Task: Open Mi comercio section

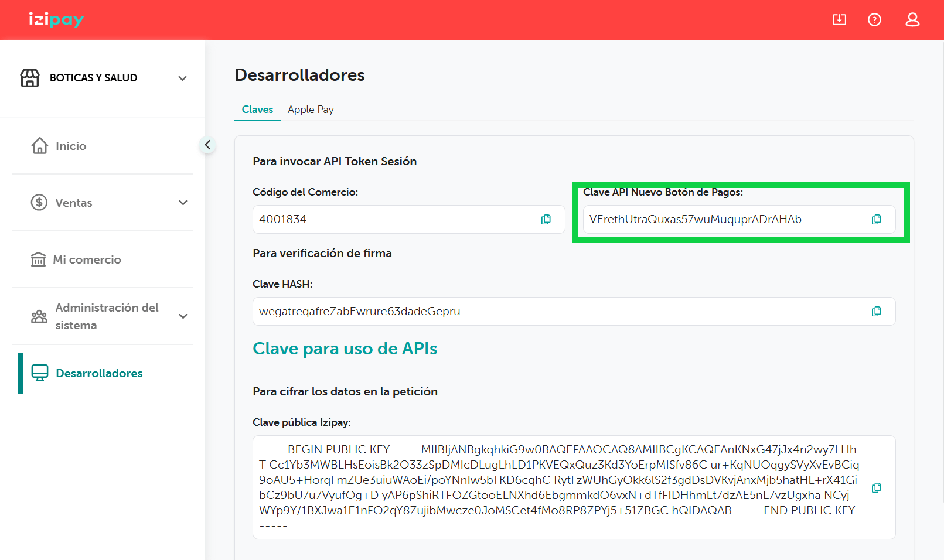Action: click(87, 259)
